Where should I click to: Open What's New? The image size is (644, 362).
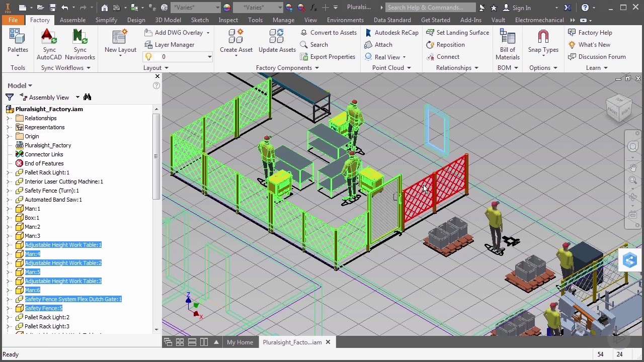589,44
